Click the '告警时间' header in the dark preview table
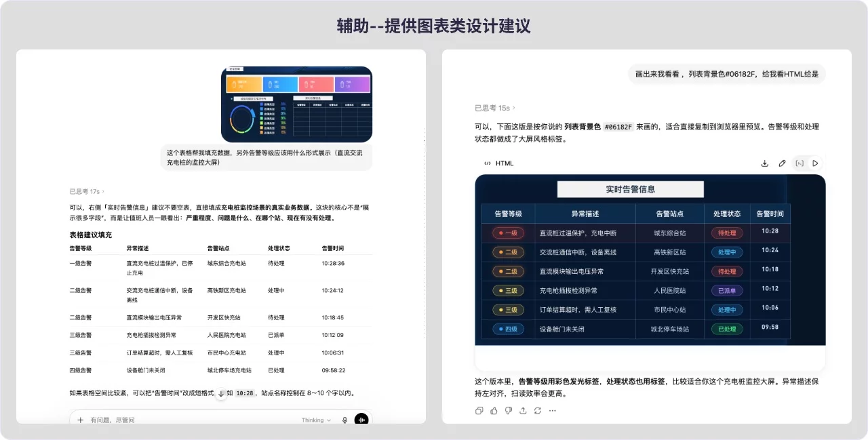868x440 pixels. point(770,214)
